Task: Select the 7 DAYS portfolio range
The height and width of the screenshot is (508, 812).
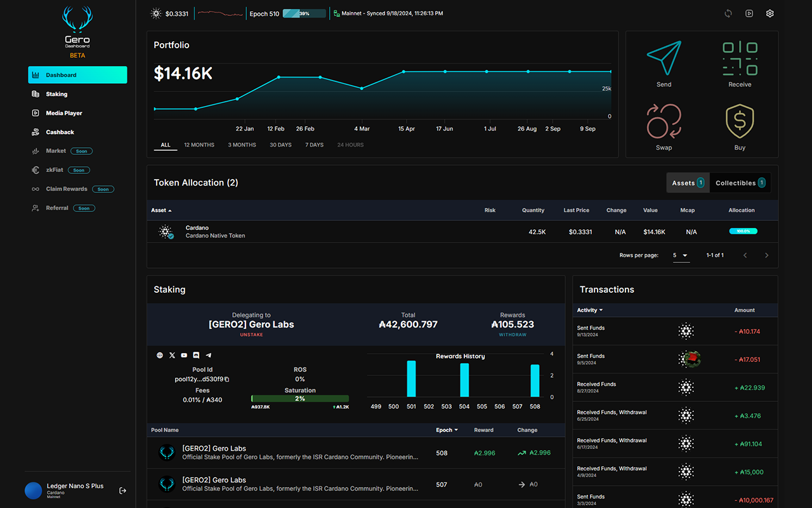Action: tap(313, 144)
